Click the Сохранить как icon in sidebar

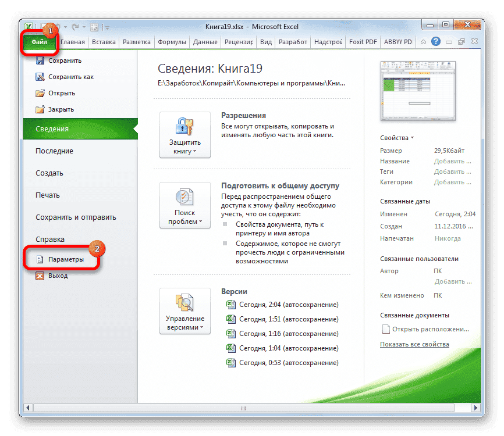(40, 76)
